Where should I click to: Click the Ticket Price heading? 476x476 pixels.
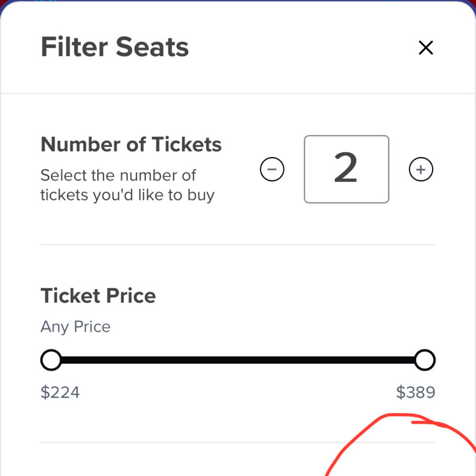(98, 295)
